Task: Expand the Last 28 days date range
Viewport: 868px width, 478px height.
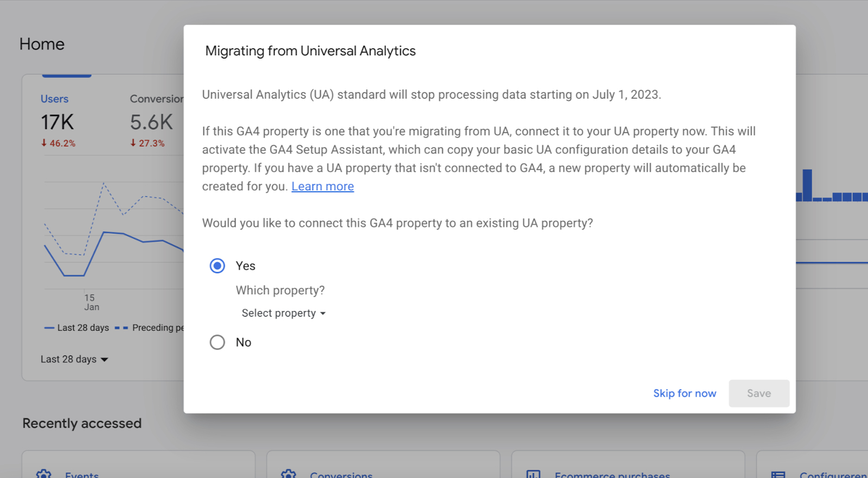Action: (x=74, y=359)
